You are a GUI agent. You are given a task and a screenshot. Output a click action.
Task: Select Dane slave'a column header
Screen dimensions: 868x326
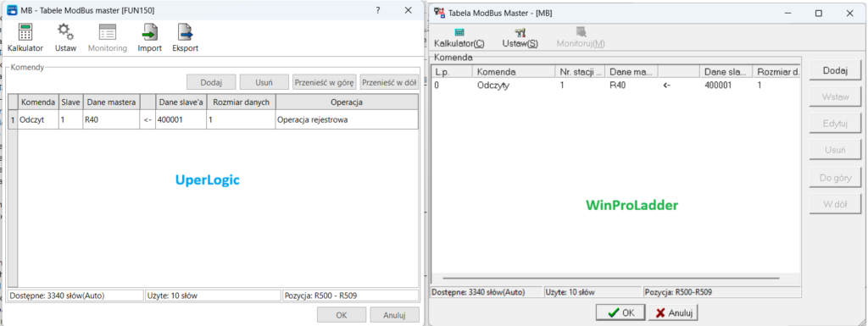[x=181, y=102]
